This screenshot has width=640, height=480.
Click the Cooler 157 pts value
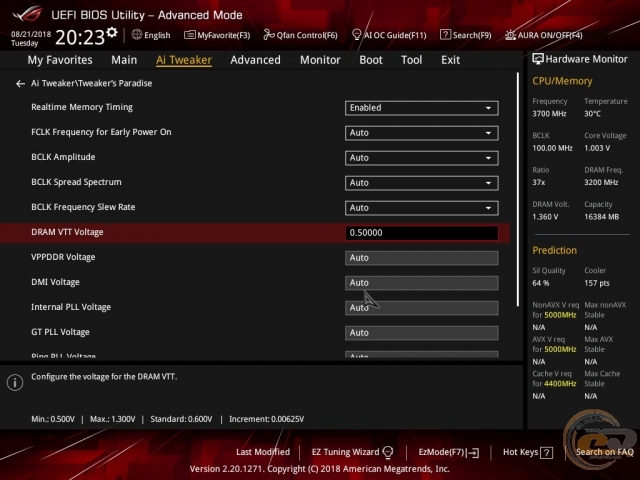[x=597, y=283]
